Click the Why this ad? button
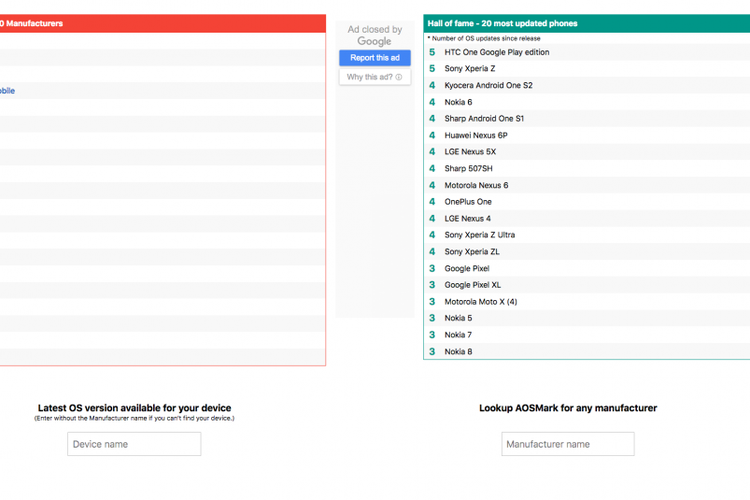The width and height of the screenshot is (750, 500). pyautogui.click(x=369, y=77)
